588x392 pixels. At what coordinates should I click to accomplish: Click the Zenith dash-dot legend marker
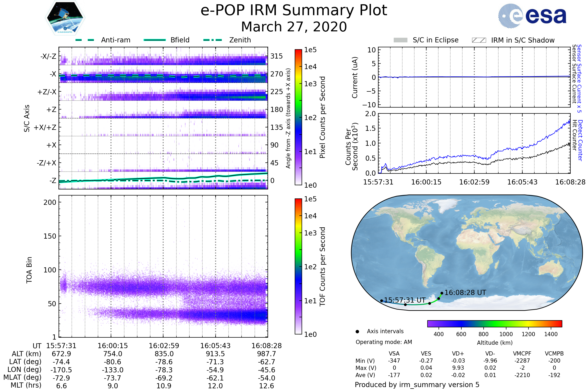[212, 40]
